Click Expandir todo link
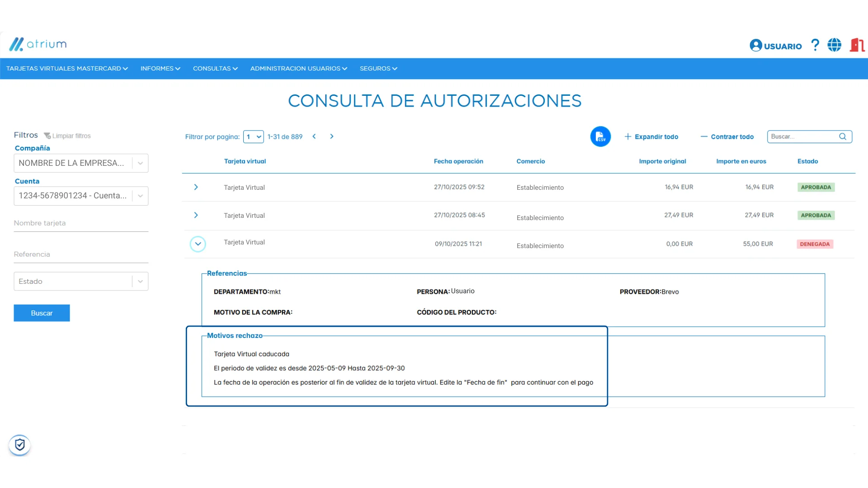Viewport: 868px width, 488px height. click(x=651, y=136)
